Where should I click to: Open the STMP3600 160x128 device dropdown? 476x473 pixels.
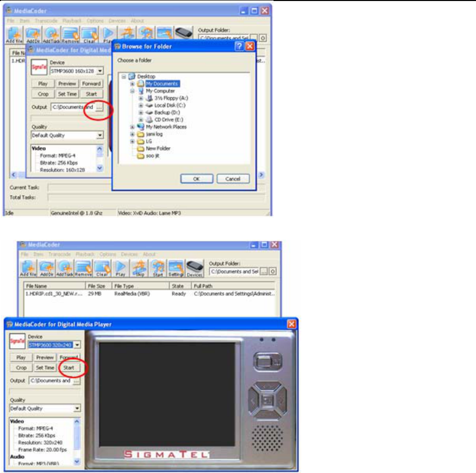(x=100, y=71)
